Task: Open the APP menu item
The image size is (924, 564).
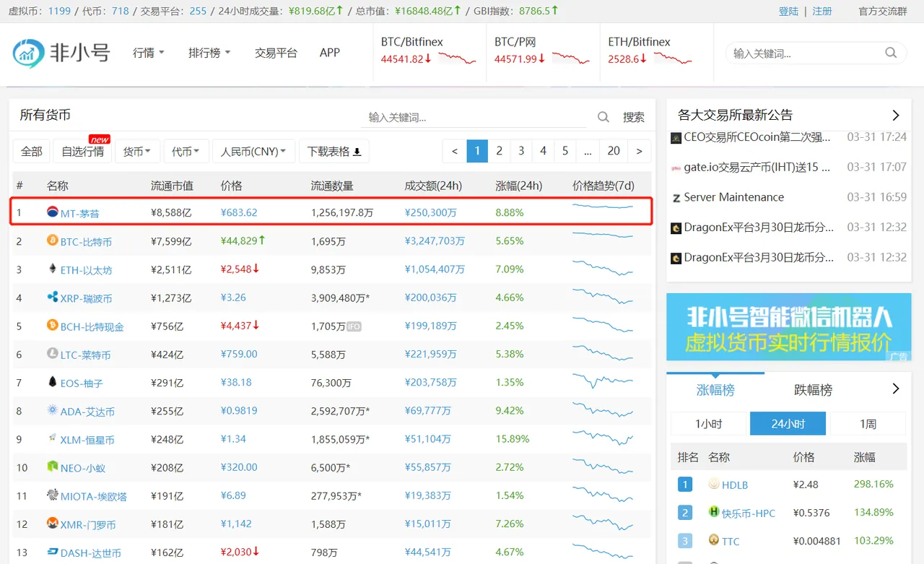Action: pos(330,53)
